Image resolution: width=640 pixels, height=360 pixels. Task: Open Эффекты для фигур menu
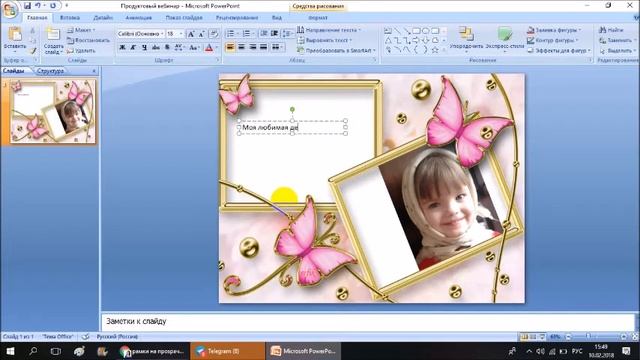click(559, 51)
